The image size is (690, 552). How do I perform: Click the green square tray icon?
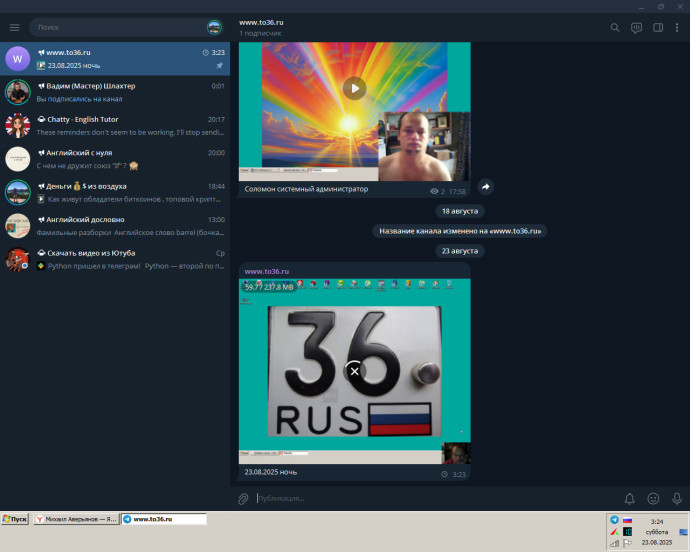point(628,532)
